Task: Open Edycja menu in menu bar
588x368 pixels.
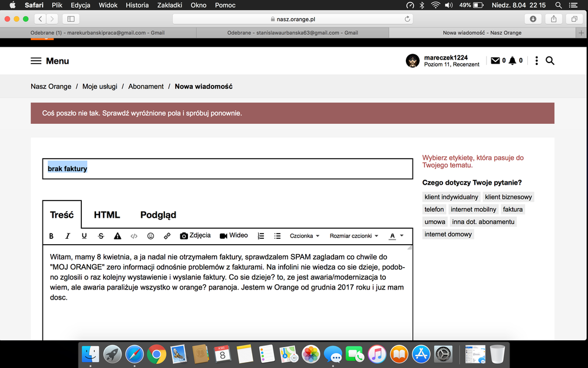Action: click(x=80, y=5)
